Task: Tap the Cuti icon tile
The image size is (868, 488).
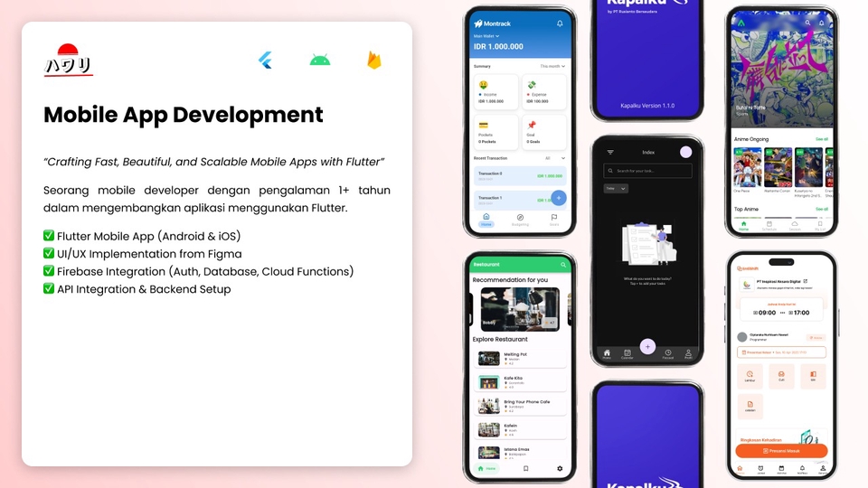Action: [x=781, y=376]
